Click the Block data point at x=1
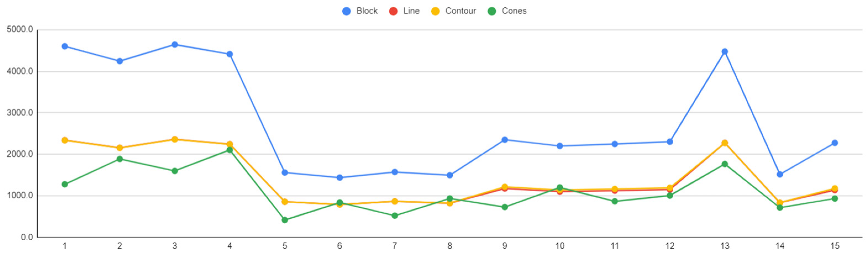The height and width of the screenshot is (258, 868). point(65,46)
